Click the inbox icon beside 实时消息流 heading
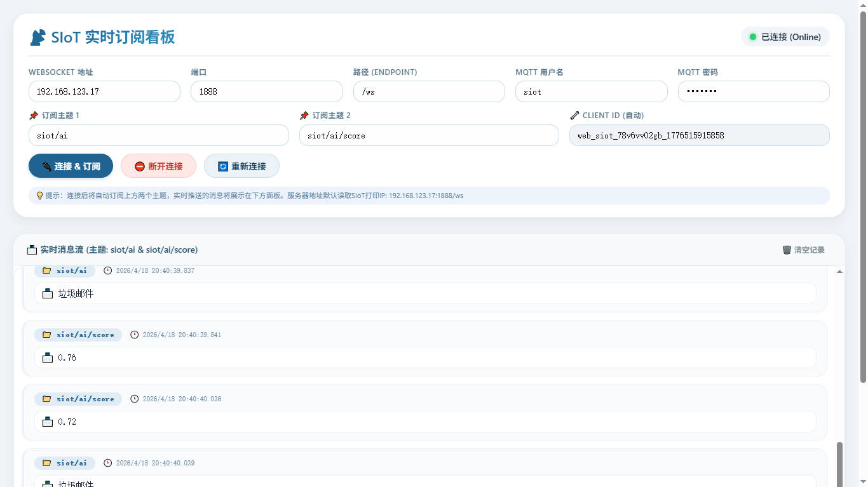The image size is (868, 487). click(x=32, y=250)
